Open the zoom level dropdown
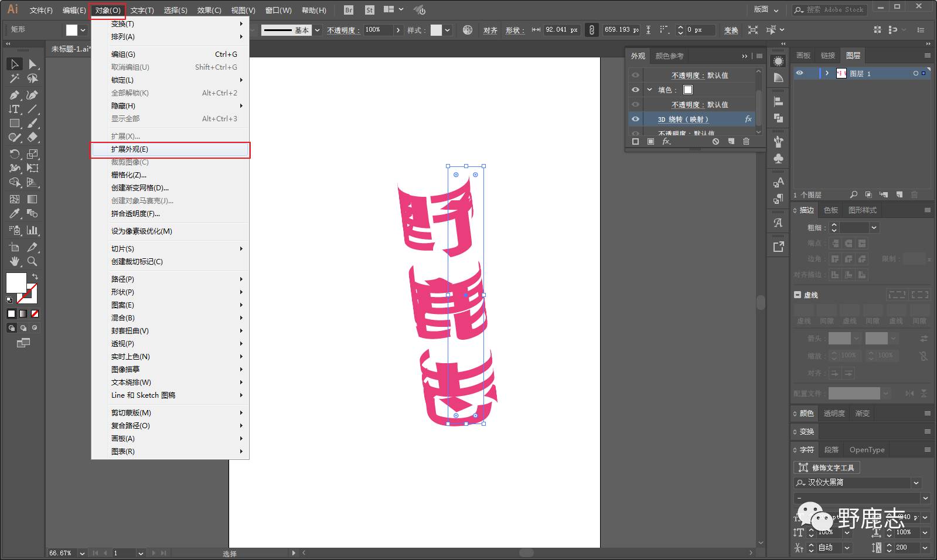 click(x=81, y=553)
